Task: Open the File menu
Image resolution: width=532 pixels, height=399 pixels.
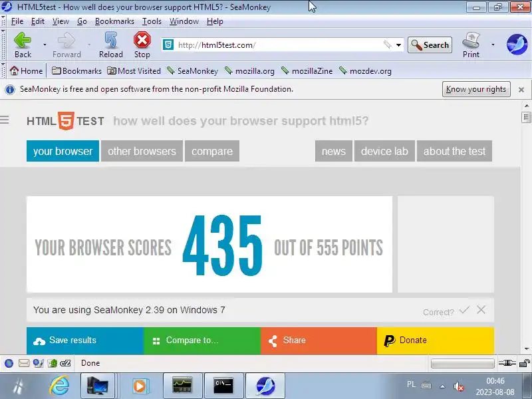Action: click(x=17, y=21)
